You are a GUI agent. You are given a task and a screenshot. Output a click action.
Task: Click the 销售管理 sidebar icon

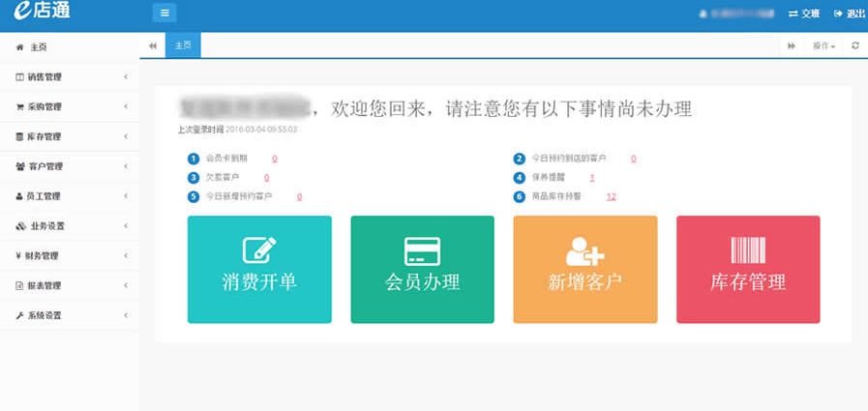(20, 77)
